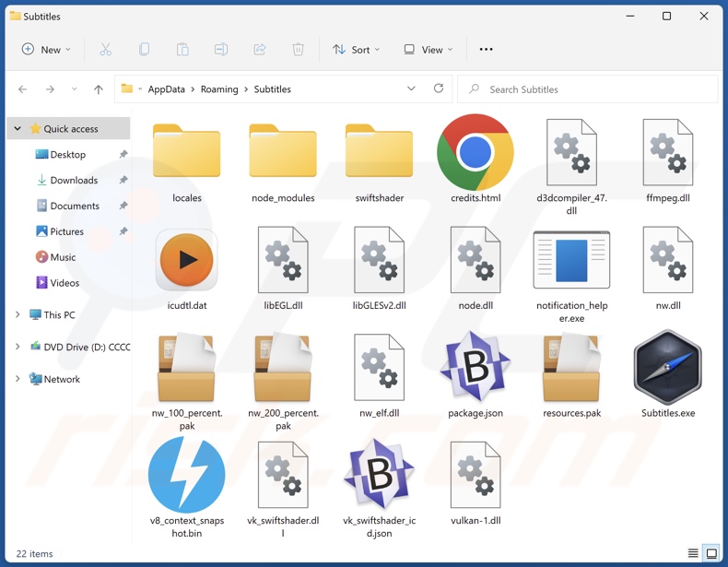Screen dimensions: 728x567
Task: Expand address bar history dropdown
Action: point(411,89)
